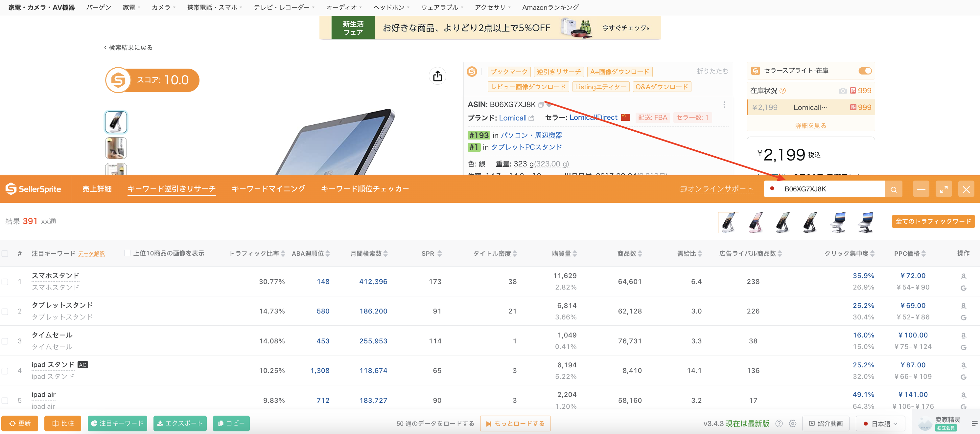Open Amazonランキング menu item
980x434 pixels.
(x=550, y=7)
